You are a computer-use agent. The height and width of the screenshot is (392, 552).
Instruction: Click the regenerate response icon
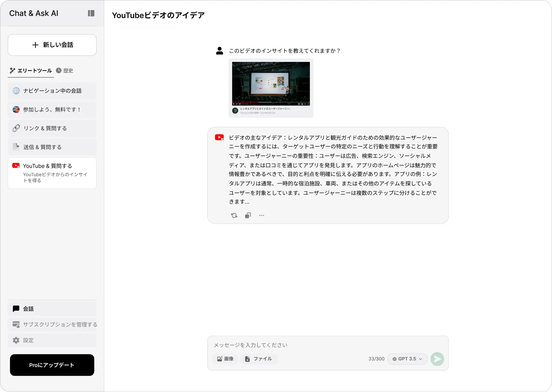coord(234,215)
